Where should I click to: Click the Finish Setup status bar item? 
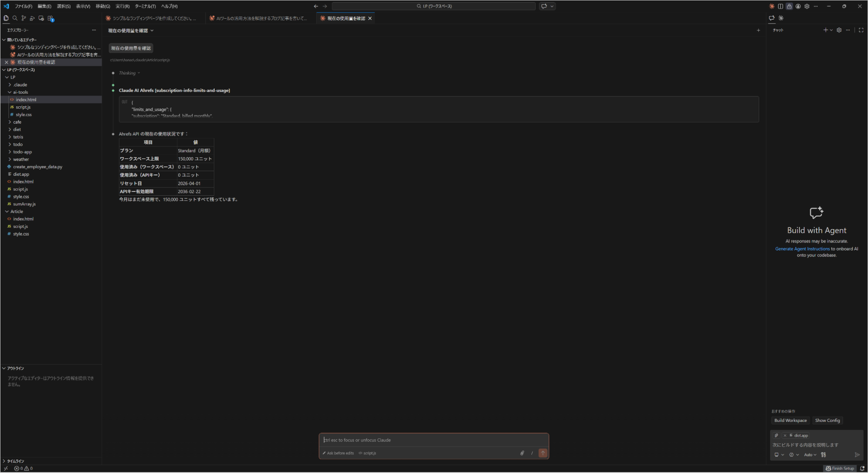click(x=840, y=469)
